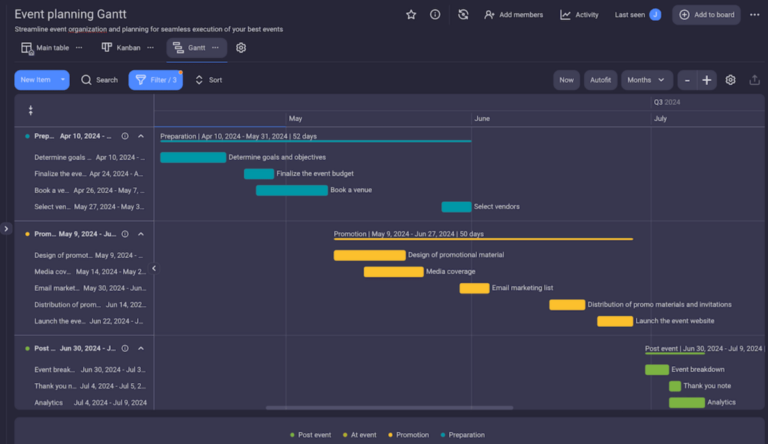Open the board info icon
The height and width of the screenshot is (444, 768).
[435, 15]
